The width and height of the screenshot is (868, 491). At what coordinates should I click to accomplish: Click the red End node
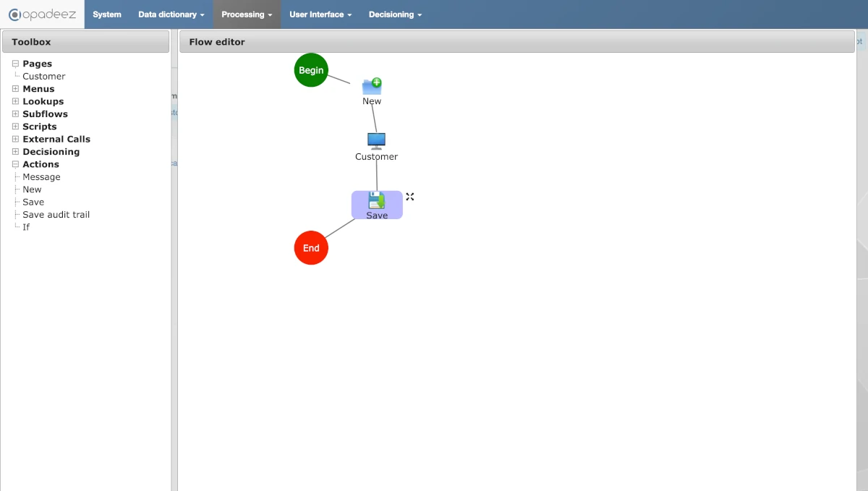[x=311, y=247]
